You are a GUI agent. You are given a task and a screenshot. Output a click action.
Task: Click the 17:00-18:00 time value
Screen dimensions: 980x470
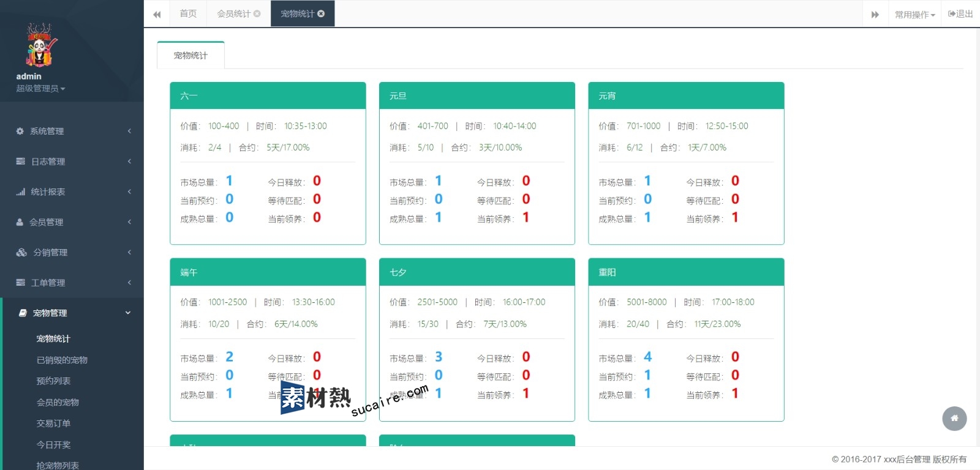tap(733, 302)
